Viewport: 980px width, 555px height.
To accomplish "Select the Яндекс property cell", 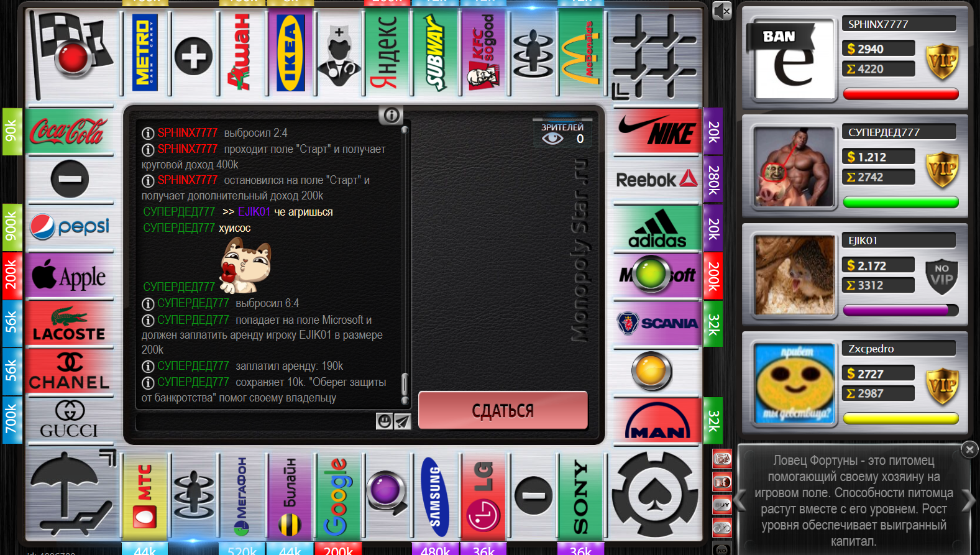I will click(387, 53).
